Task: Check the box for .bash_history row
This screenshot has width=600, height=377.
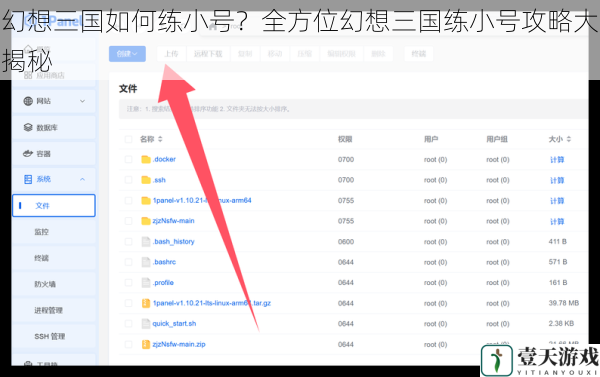Action: tap(129, 242)
